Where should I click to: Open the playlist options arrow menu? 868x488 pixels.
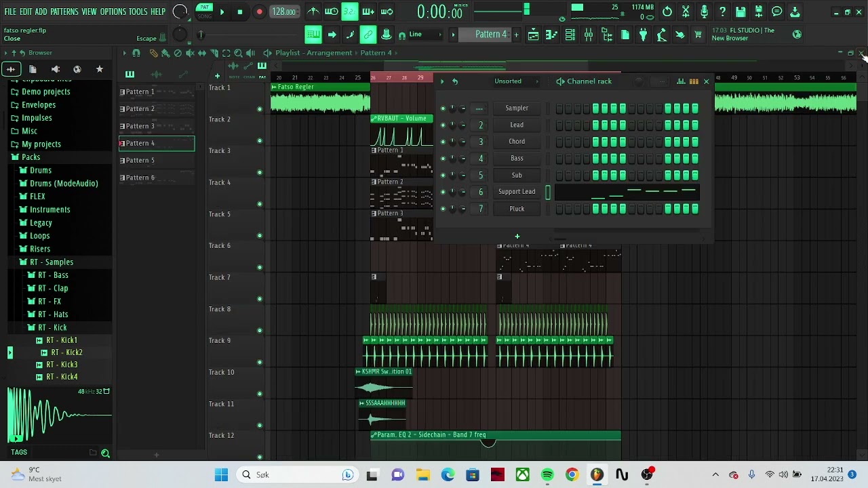coord(124,53)
